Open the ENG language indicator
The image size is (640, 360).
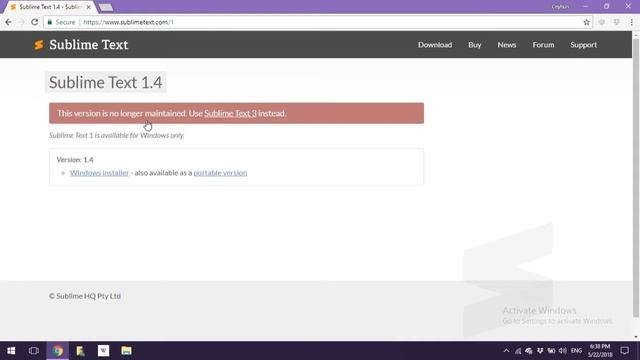coord(576,351)
